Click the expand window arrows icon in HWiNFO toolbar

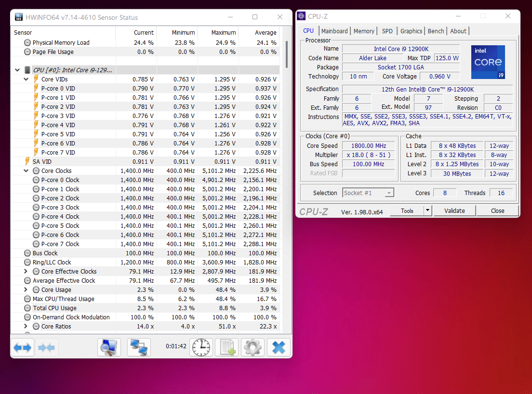click(22, 347)
